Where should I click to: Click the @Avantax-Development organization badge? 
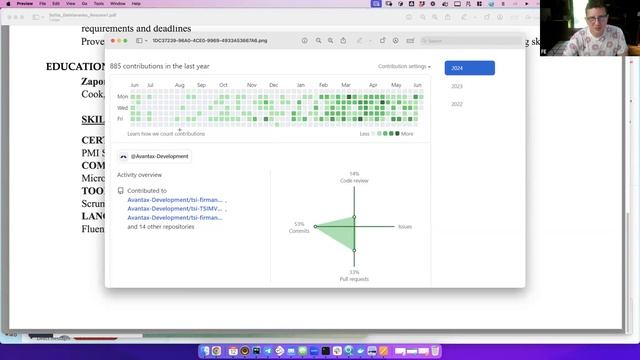[155, 156]
